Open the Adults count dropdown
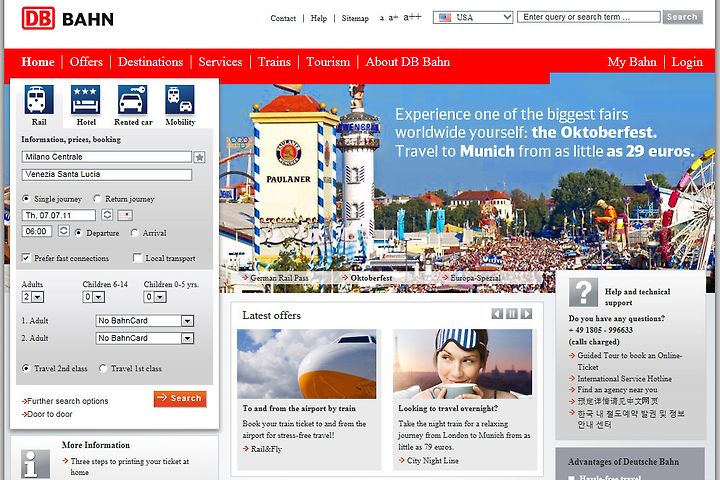Viewport: 720px width, 480px height. (33, 297)
